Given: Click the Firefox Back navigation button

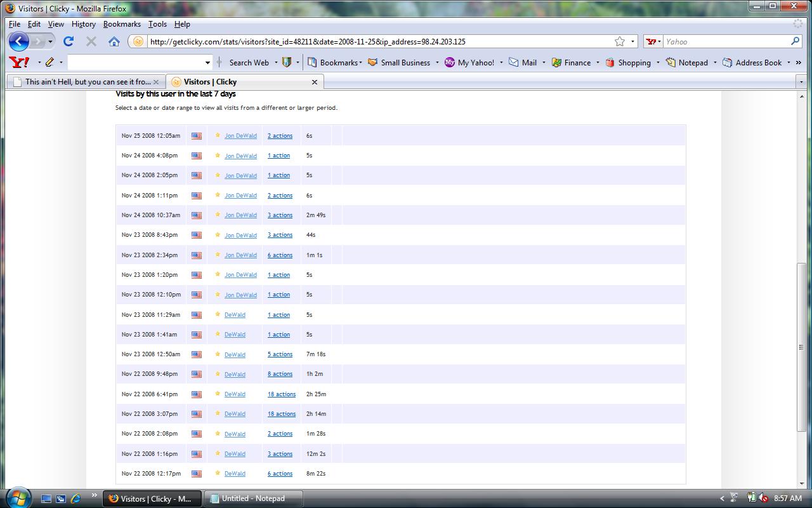Looking at the screenshot, I should pos(19,42).
